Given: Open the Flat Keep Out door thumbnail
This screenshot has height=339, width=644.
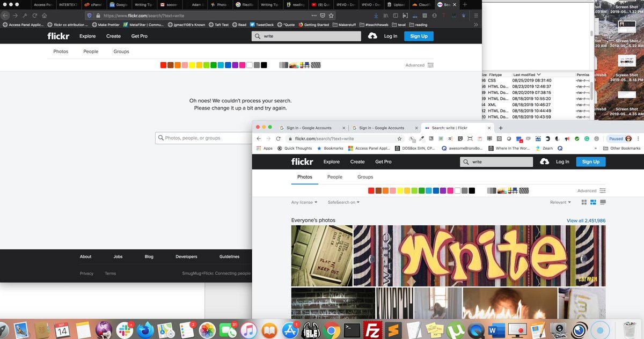Looking at the screenshot, I should 322,256.
